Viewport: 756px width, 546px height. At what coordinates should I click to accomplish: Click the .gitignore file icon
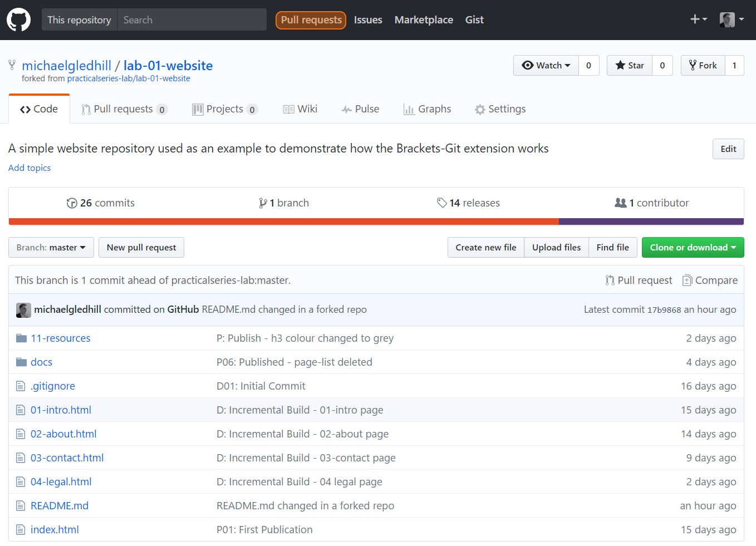(x=21, y=386)
